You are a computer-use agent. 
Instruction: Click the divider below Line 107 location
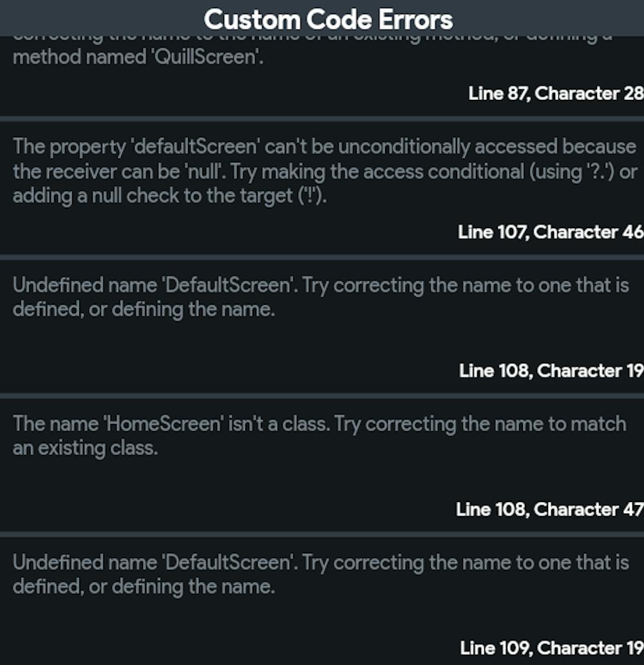point(322,257)
